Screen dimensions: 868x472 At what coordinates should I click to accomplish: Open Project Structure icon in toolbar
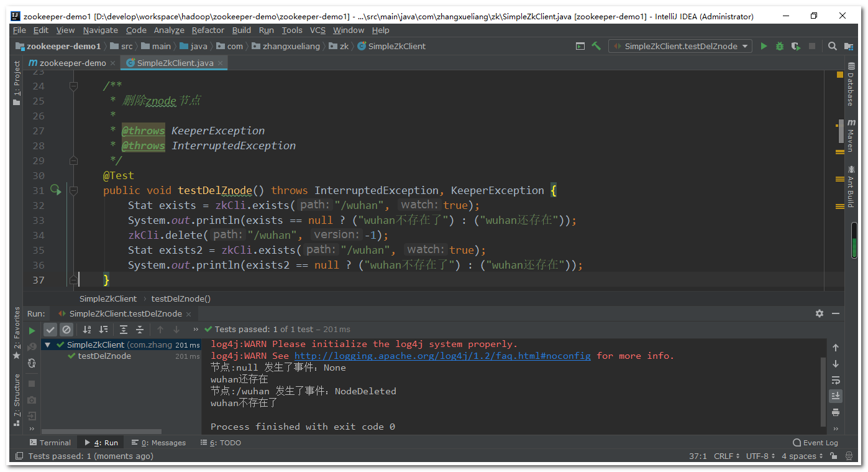tap(849, 46)
